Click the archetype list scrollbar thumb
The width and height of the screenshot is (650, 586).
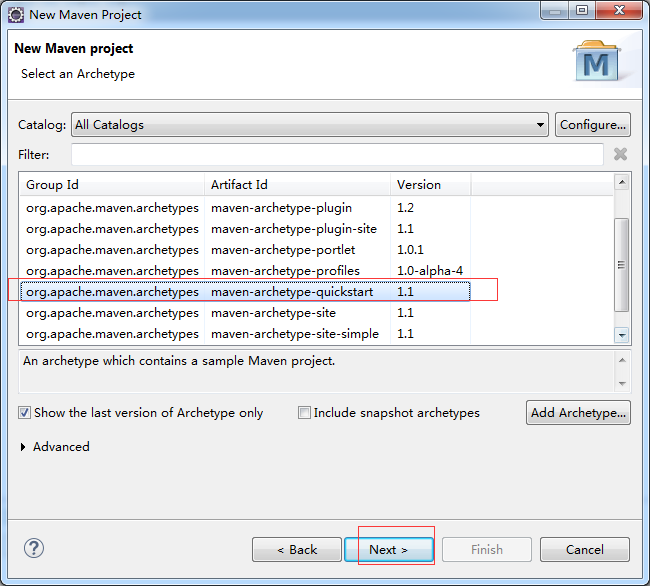click(x=621, y=265)
